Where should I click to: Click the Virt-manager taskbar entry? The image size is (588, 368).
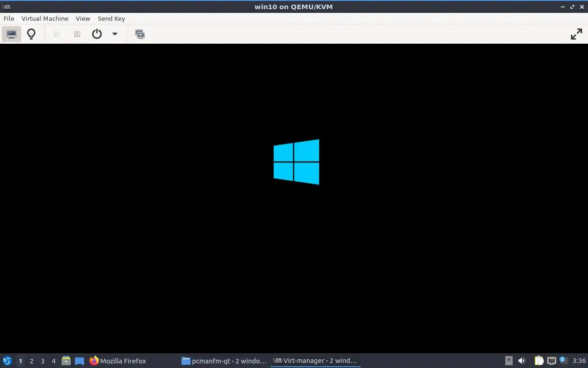click(315, 361)
